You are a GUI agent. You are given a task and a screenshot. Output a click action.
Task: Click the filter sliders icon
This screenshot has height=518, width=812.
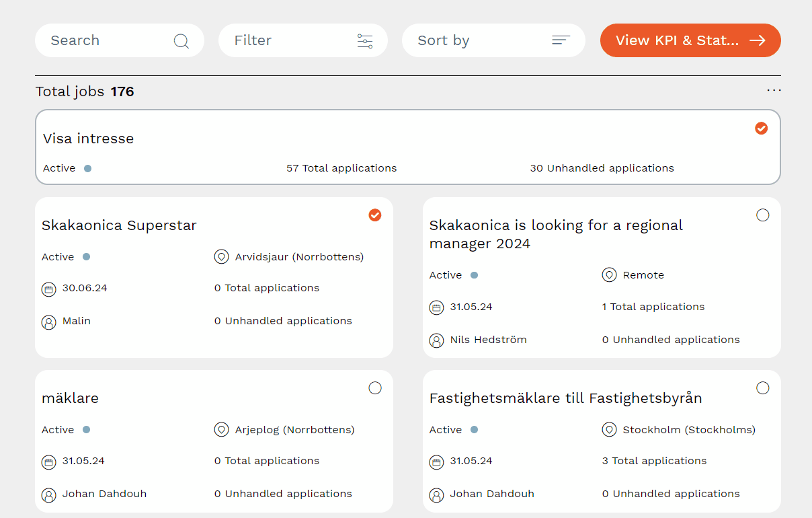365,41
